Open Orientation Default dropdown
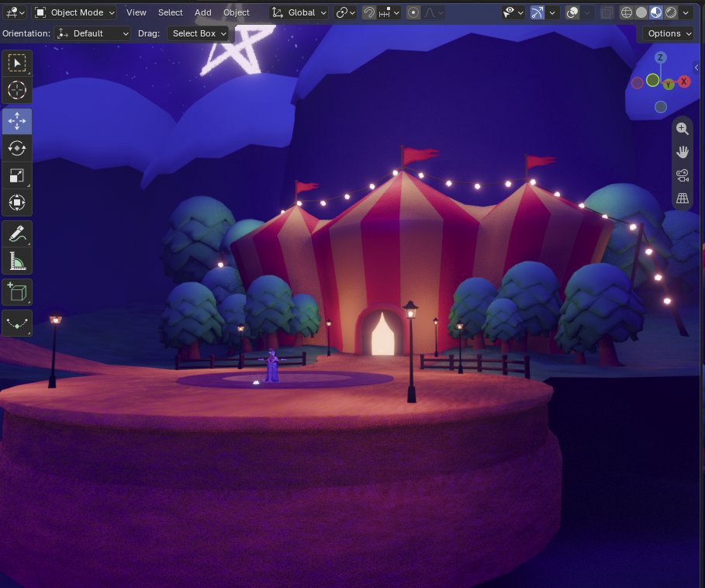Image resolution: width=705 pixels, height=588 pixels. (x=92, y=33)
